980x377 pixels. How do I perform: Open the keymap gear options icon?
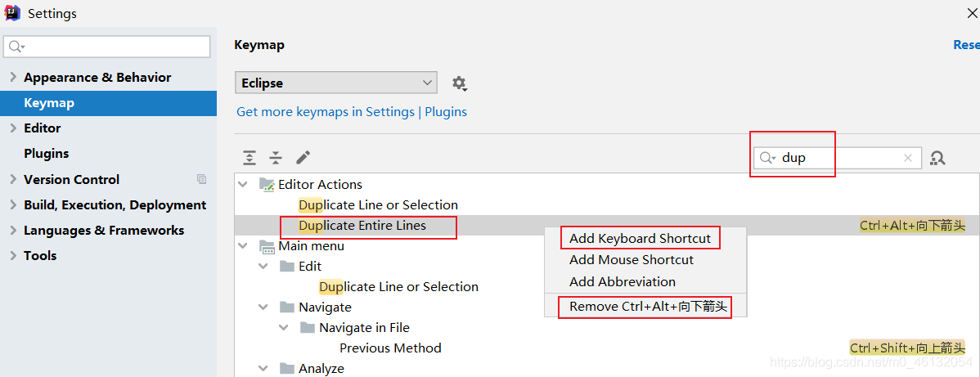[460, 83]
